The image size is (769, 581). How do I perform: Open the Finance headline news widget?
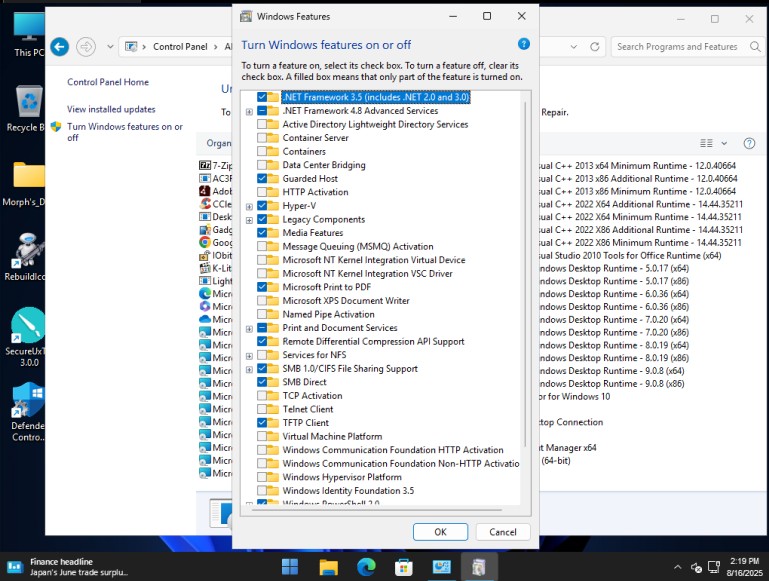point(69,567)
